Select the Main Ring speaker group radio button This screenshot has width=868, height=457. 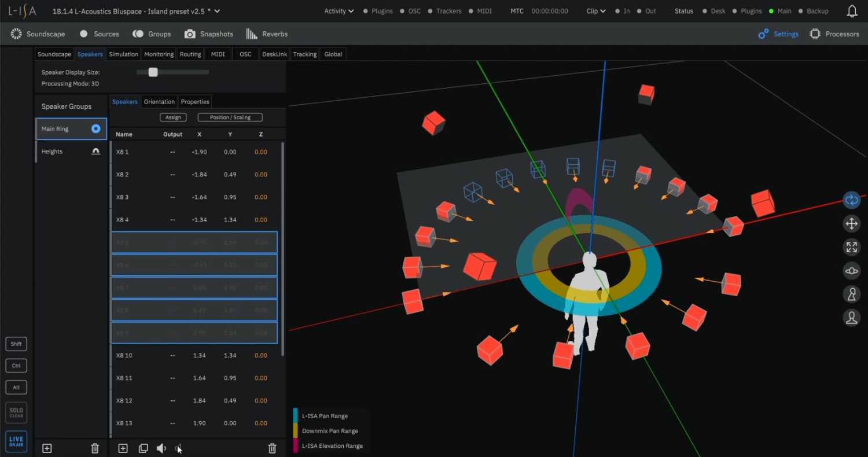(x=95, y=128)
